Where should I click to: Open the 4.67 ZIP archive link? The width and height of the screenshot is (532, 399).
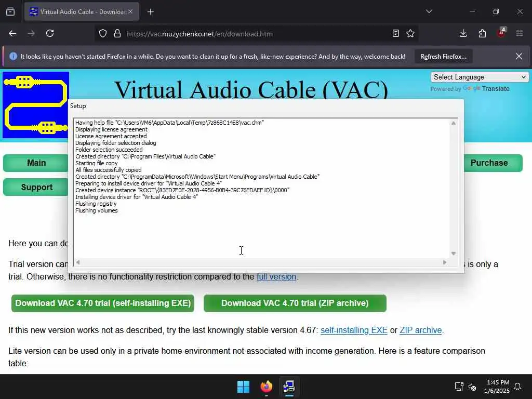(421, 330)
